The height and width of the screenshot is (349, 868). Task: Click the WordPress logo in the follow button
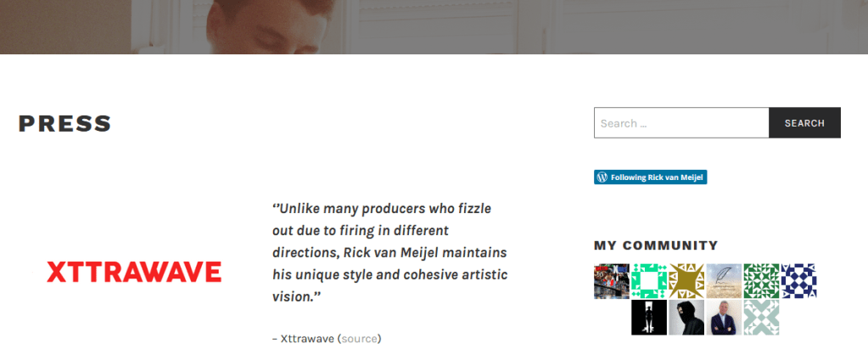click(x=602, y=177)
